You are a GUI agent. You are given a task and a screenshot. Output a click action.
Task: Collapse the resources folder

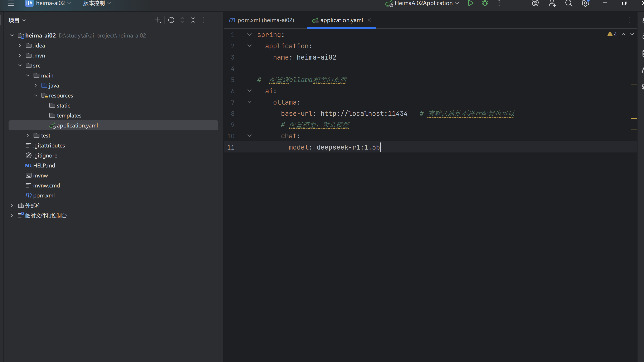tap(36, 96)
